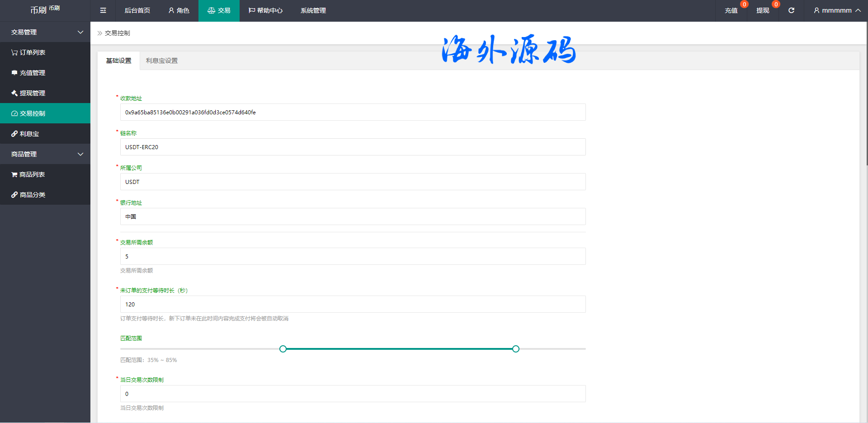This screenshot has width=868, height=423.
Task: Click the refresh icon in top bar
Action: pos(791,10)
